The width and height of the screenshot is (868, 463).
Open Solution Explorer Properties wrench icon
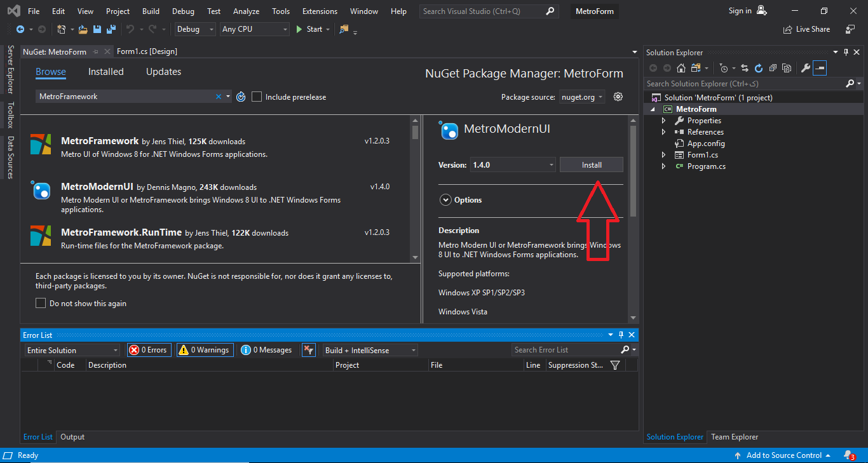pyautogui.click(x=805, y=68)
